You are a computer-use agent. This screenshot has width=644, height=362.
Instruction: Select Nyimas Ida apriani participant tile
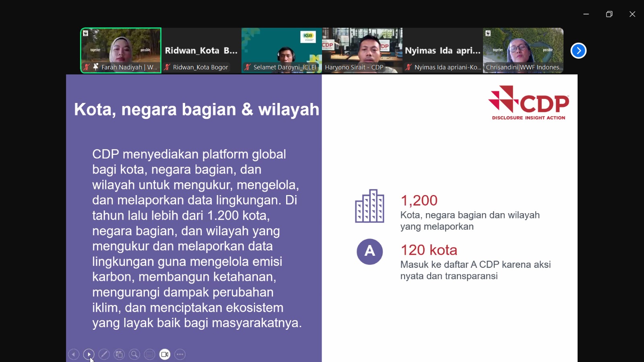coord(443,50)
